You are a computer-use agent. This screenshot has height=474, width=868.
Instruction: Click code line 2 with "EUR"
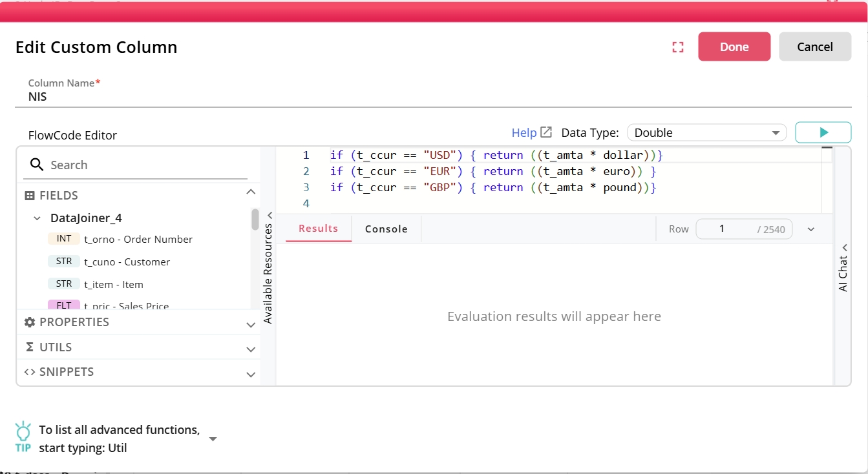(x=493, y=171)
